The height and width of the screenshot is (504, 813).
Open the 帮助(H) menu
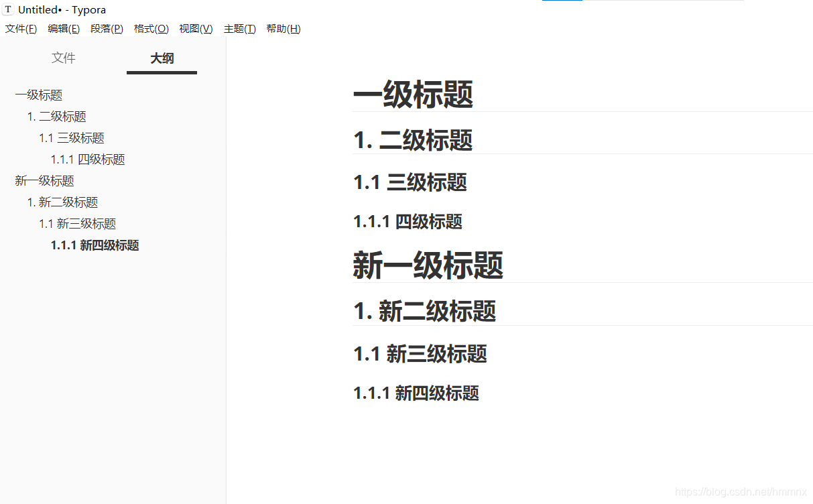[284, 28]
